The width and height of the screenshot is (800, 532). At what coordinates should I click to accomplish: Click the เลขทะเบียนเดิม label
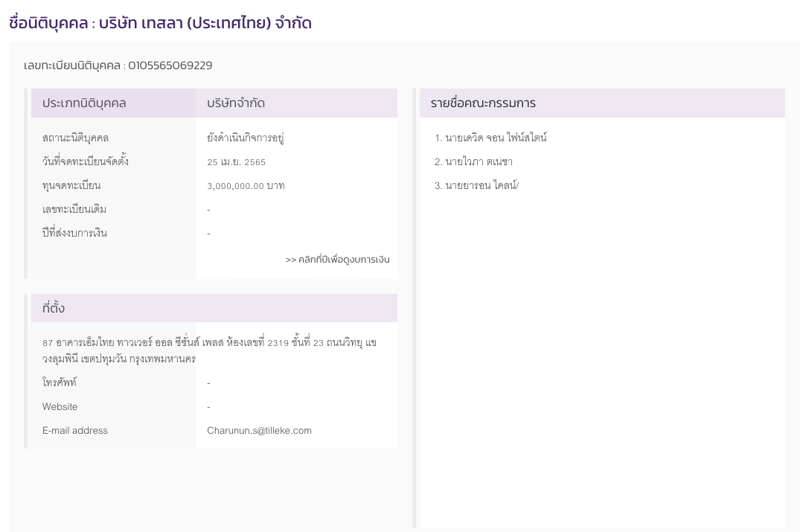(x=74, y=209)
